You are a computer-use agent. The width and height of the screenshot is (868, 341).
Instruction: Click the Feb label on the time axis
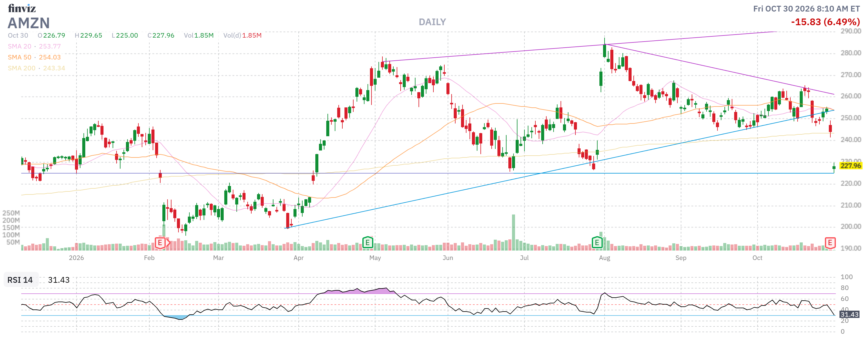tap(149, 258)
